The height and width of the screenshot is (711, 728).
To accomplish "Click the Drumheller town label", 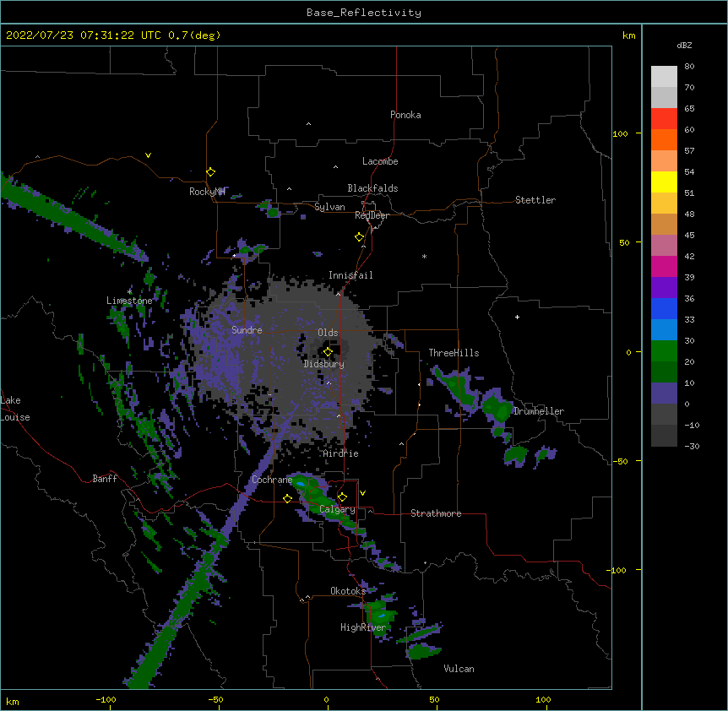I will 539,411.
